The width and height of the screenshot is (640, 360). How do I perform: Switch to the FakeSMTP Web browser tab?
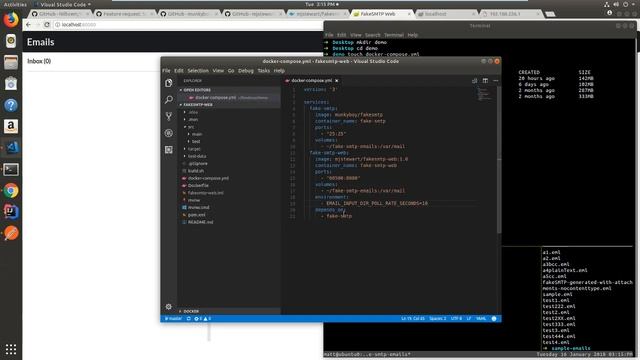tap(381, 14)
